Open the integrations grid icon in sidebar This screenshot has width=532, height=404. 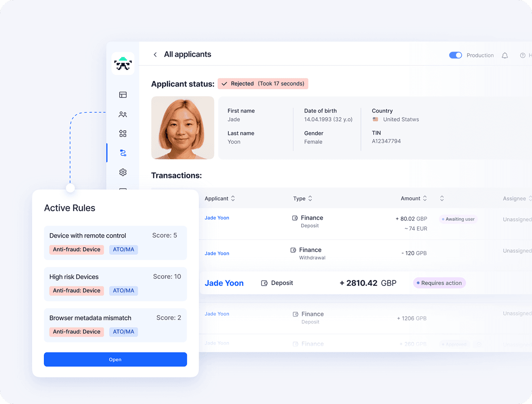click(123, 133)
